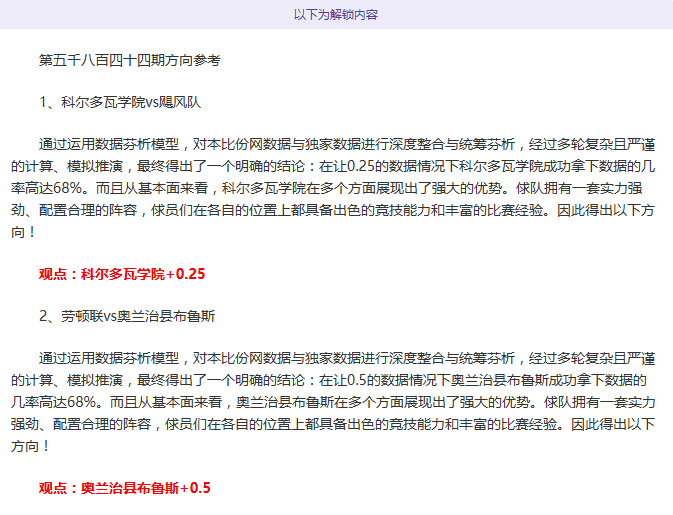Click the ending 方向！ of second paragraph

click(x=30, y=446)
